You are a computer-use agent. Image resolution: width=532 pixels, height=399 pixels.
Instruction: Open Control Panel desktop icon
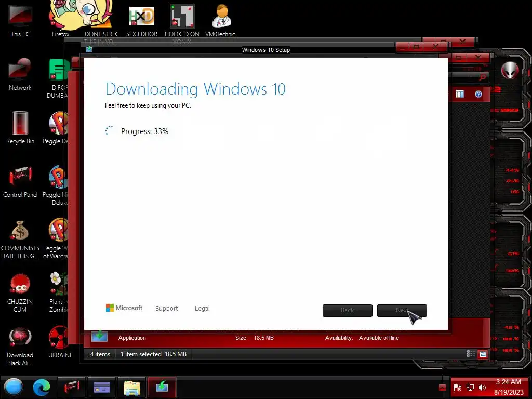point(20,181)
